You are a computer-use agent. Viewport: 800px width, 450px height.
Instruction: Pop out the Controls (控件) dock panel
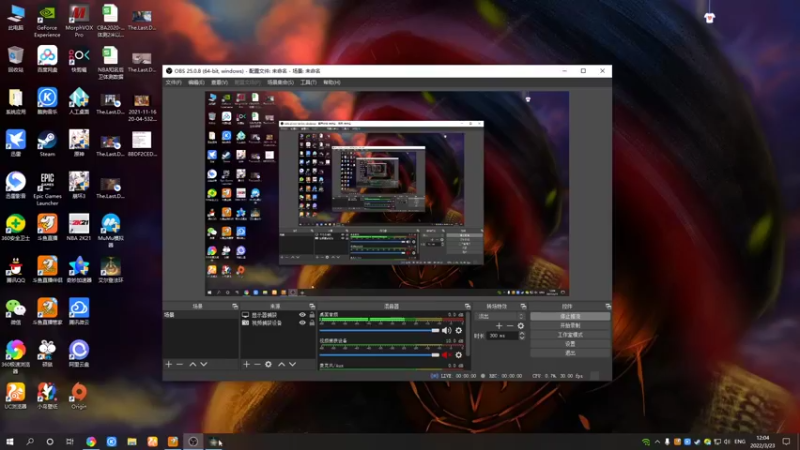coord(608,306)
